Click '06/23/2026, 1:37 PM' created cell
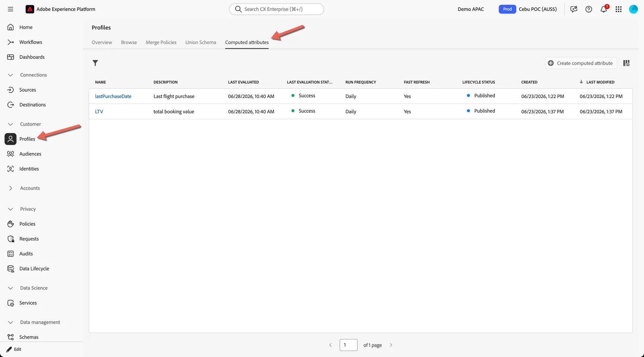The image size is (644, 357). click(x=542, y=111)
